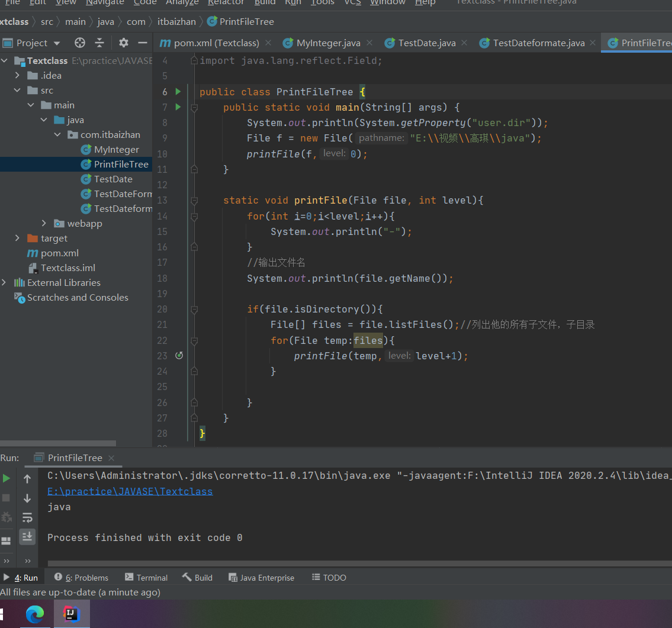Switch to TestDate.java tab
672x628 pixels.
[x=427, y=43]
